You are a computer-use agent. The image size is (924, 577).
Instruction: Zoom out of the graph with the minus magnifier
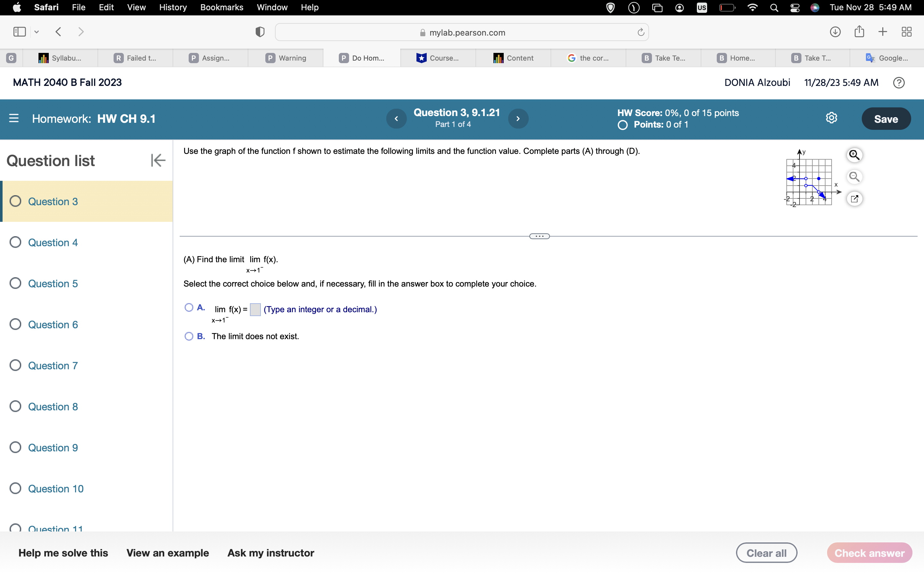[854, 177]
